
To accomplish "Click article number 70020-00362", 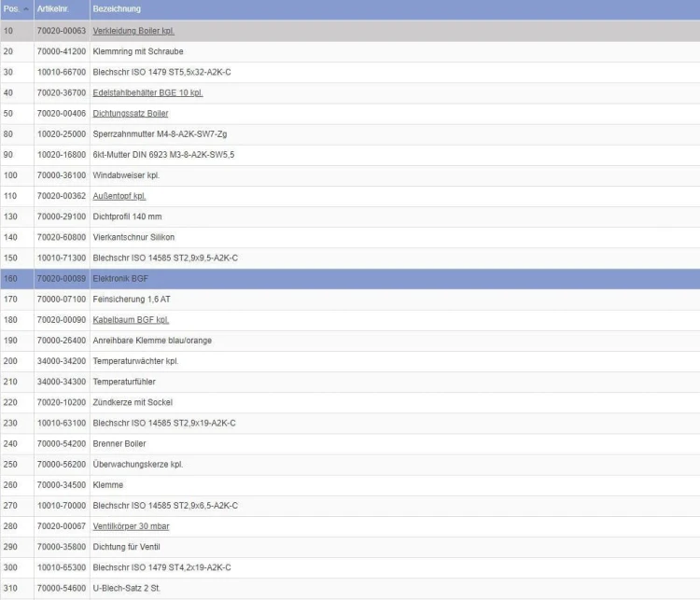I will pyautogui.click(x=62, y=196).
